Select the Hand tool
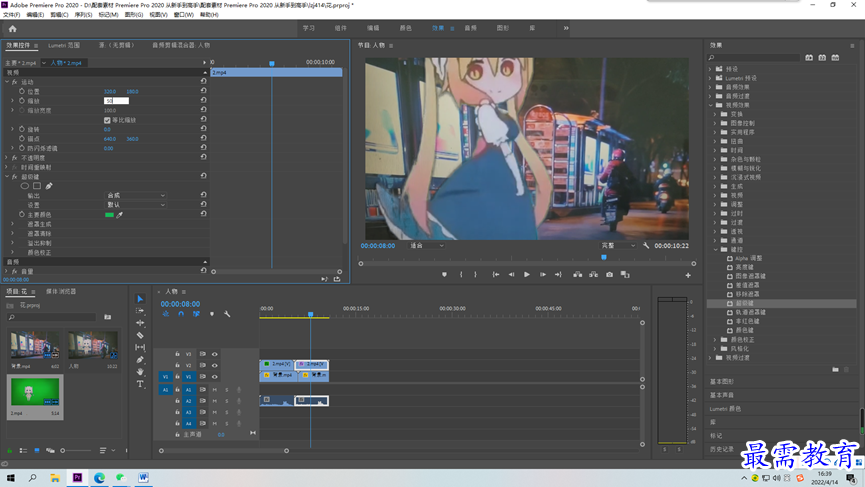The width and height of the screenshot is (865, 487). pyautogui.click(x=140, y=372)
